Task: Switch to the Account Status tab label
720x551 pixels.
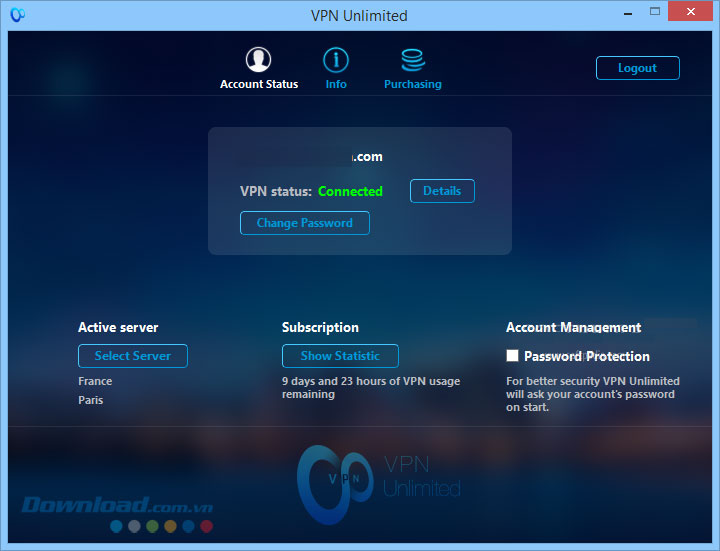Action: (259, 85)
